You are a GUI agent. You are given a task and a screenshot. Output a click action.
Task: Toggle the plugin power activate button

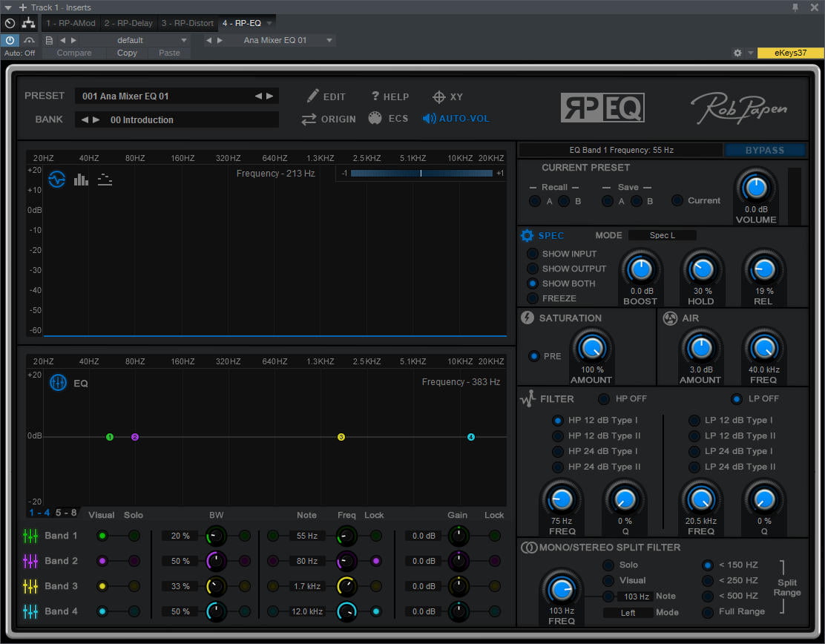(10, 40)
